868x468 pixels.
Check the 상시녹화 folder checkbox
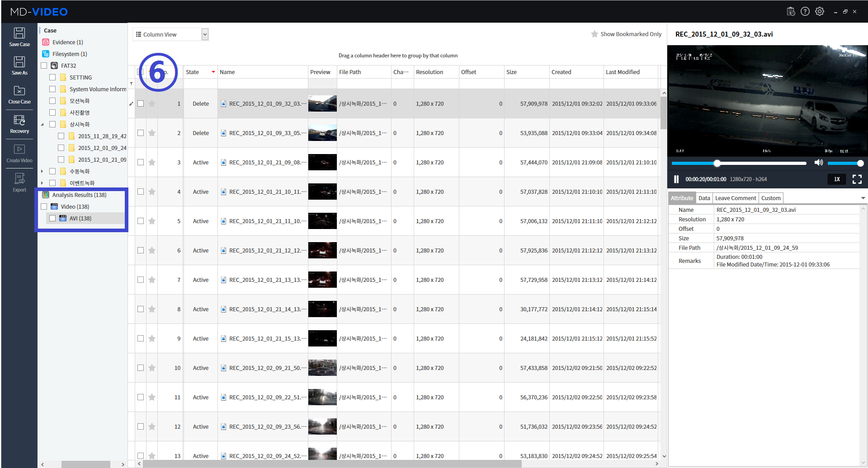[x=52, y=124]
